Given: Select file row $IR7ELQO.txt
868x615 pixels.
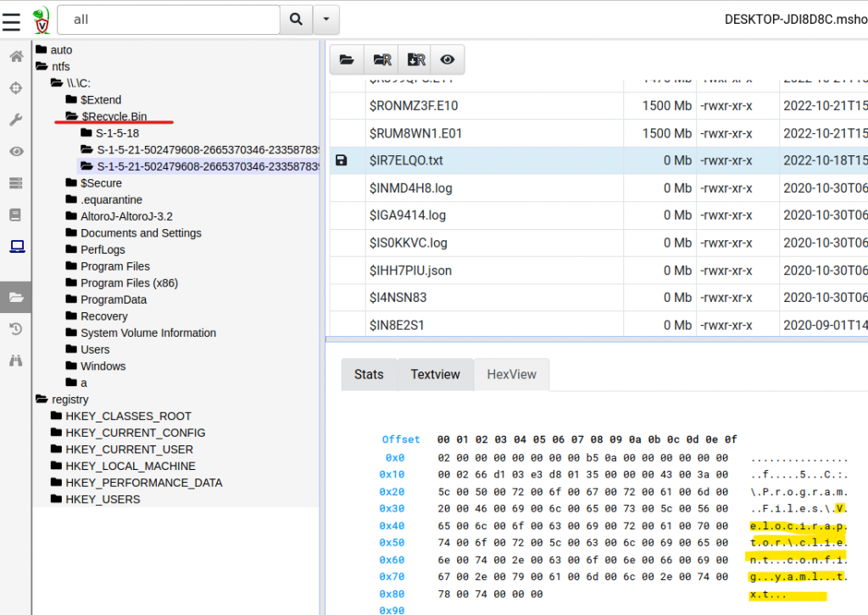Looking at the screenshot, I should [599, 160].
